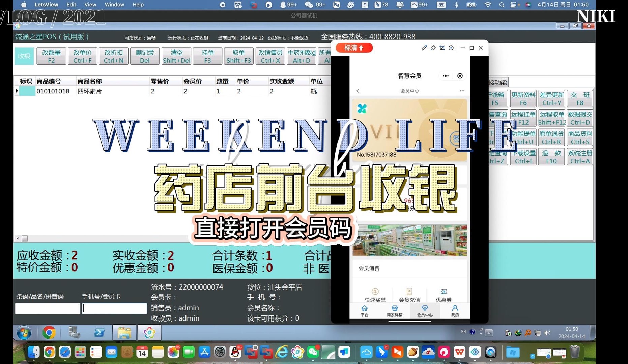Screen dimensions: 628x364
Task: Open the Edit menu
Action: 71,5
